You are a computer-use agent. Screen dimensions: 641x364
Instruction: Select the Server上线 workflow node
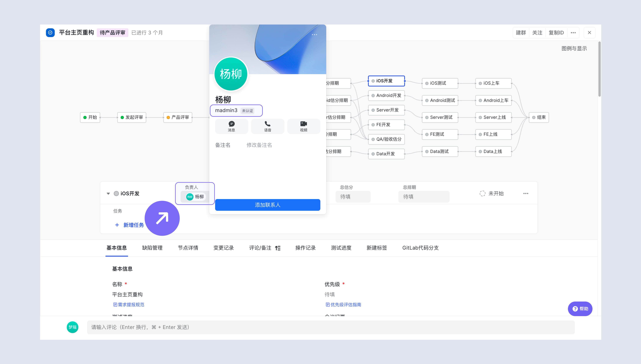click(x=494, y=117)
